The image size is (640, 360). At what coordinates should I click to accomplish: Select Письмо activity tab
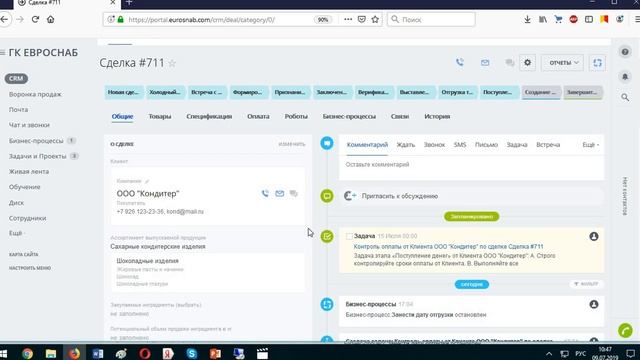[x=486, y=145]
